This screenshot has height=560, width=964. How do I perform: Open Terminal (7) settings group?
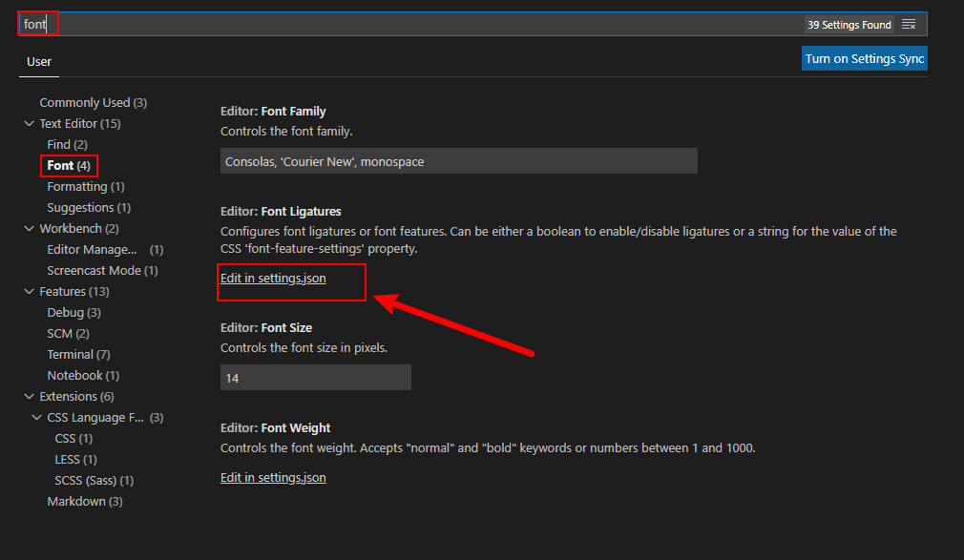coord(78,355)
